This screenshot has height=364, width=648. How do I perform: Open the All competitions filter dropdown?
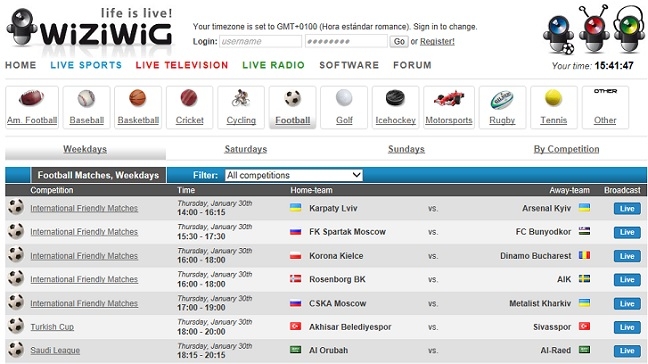coord(294,175)
